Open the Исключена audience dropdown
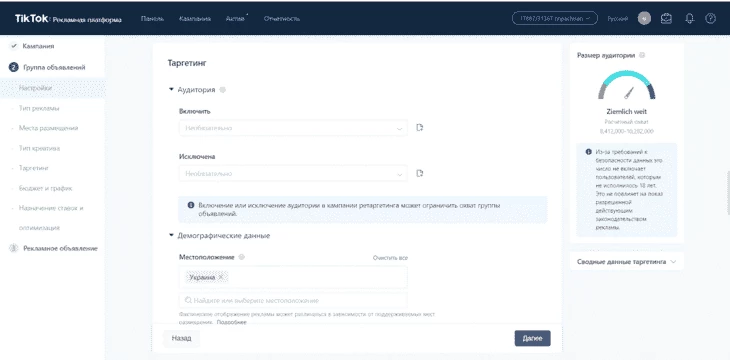 tap(293, 174)
